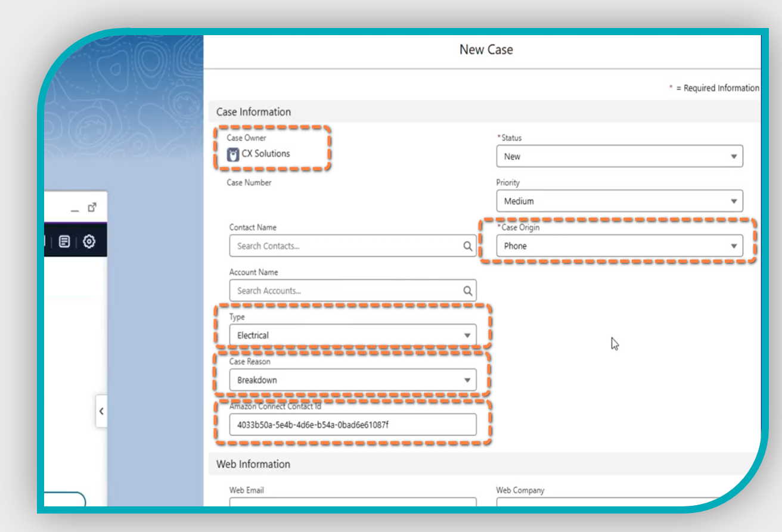This screenshot has width=782, height=532.
Task: Open the Case Reason dropdown showing Breakdown
Action: tap(353, 380)
